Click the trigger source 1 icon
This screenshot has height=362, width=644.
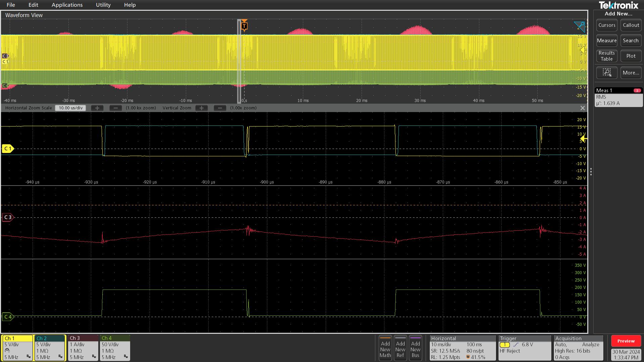pos(504,345)
